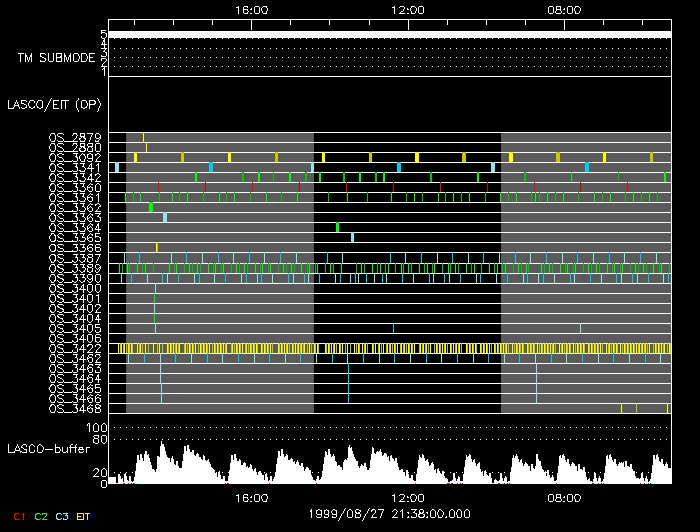
Task: Select the OS_3468 row label
Action: tap(74, 408)
